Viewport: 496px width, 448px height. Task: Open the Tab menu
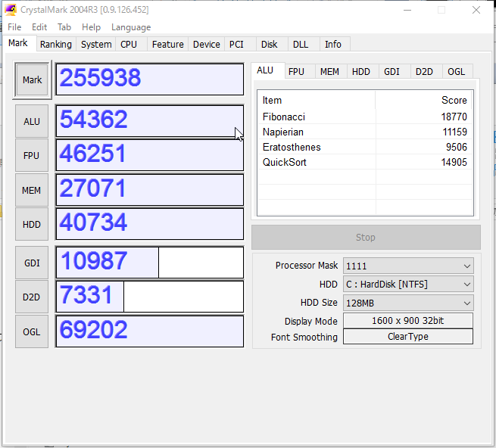64,27
